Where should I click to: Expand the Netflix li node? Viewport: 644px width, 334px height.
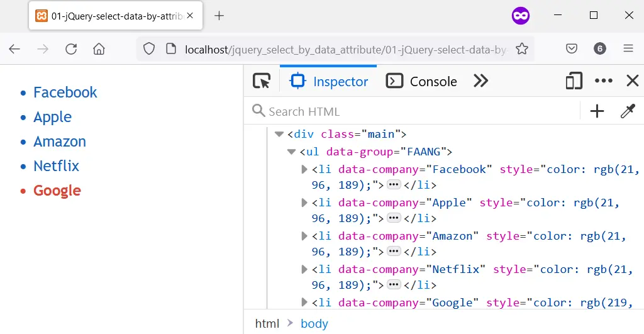point(304,269)
